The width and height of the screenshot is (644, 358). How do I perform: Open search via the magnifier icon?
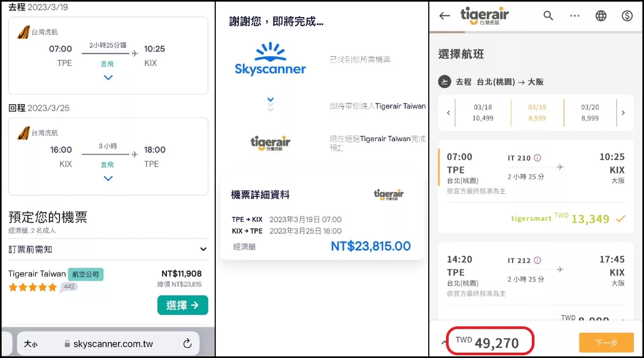[548, 16]
